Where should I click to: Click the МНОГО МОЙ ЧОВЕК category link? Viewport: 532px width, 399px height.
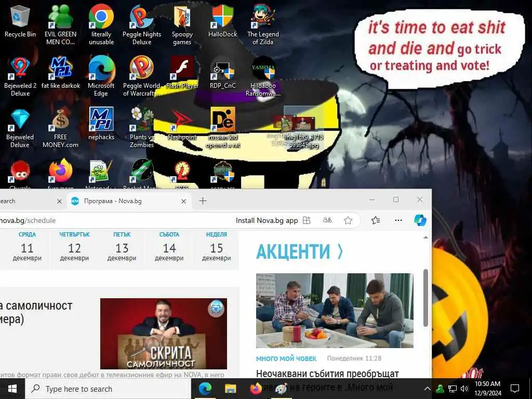click(286, 358)
